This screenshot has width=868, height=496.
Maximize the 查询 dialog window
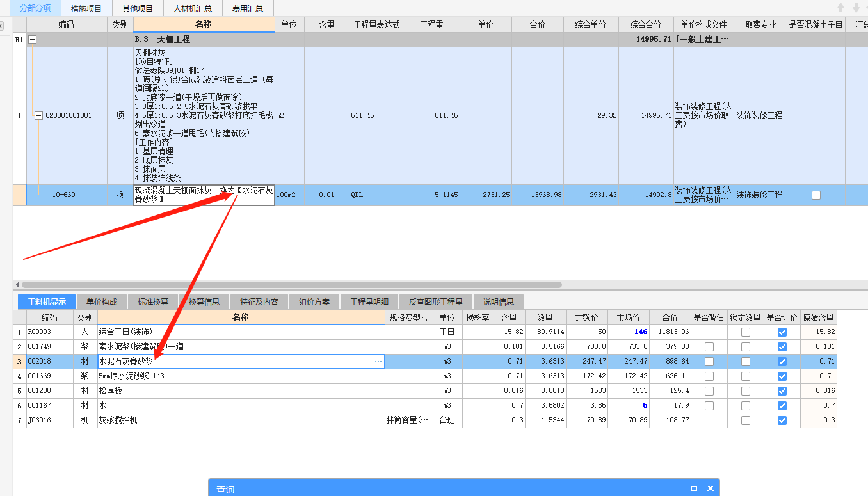(694, 488)
